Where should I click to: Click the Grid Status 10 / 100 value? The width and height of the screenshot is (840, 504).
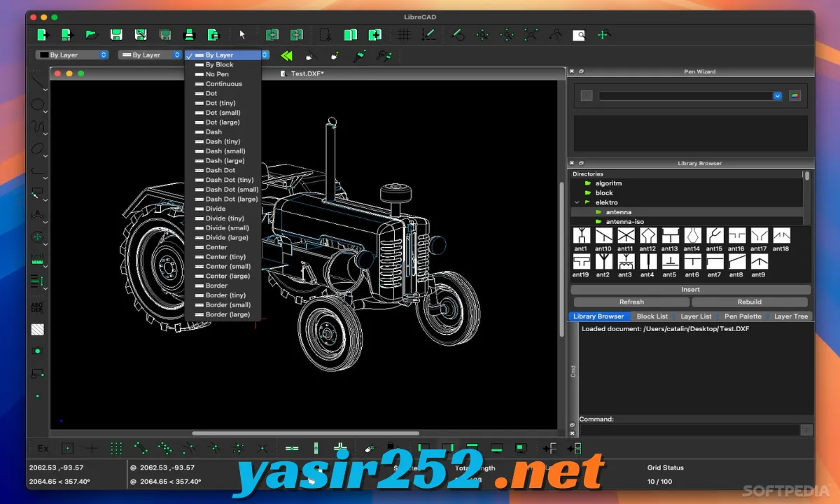pos(661,482)
